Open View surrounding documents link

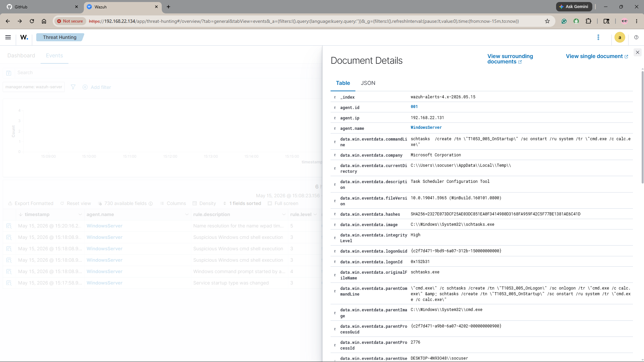coord(510,59)
